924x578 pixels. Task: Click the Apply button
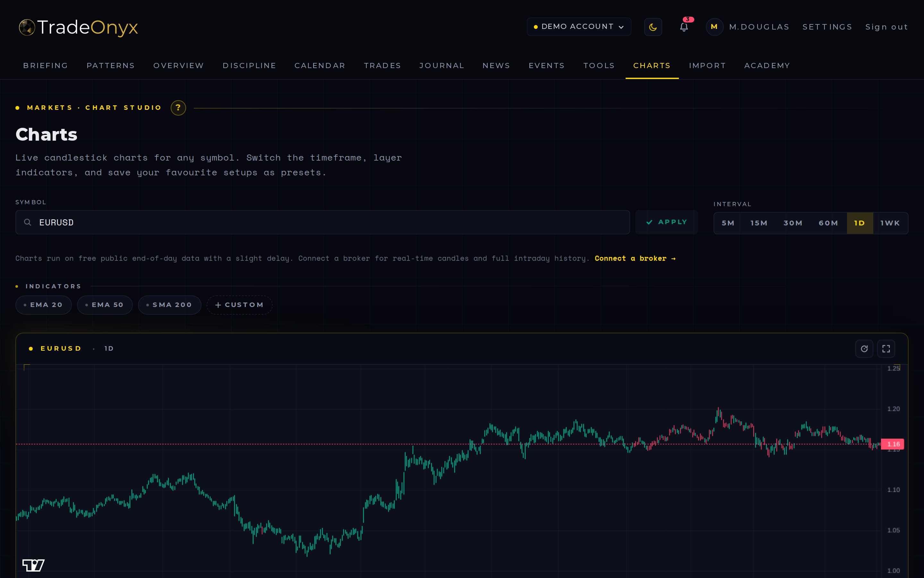tap(667, 222)
